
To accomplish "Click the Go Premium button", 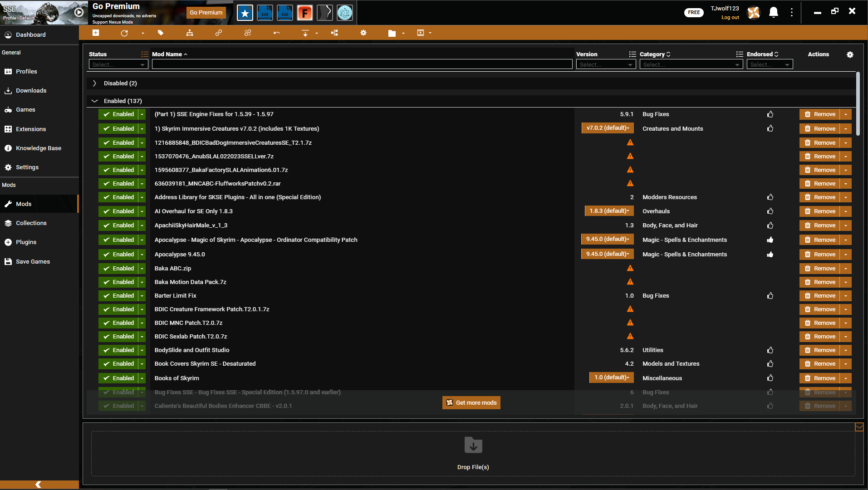I will point(206,13).
